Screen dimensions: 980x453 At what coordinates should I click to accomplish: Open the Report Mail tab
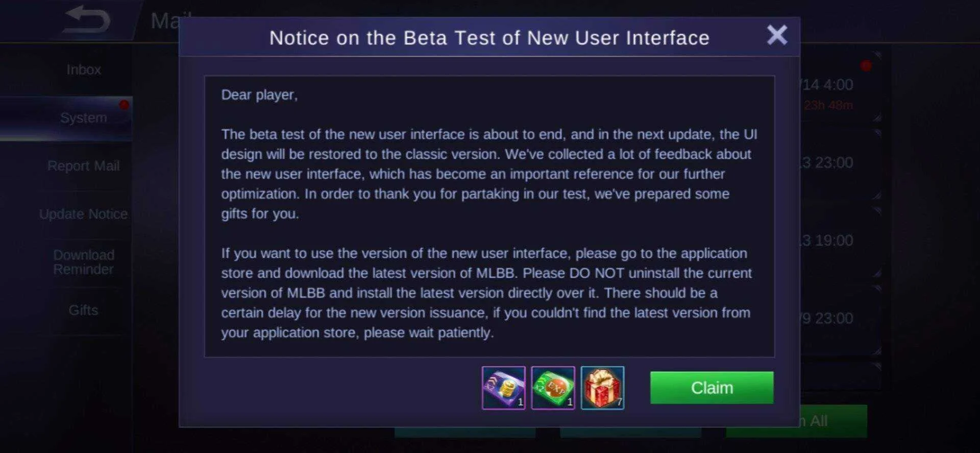[84, 166]
